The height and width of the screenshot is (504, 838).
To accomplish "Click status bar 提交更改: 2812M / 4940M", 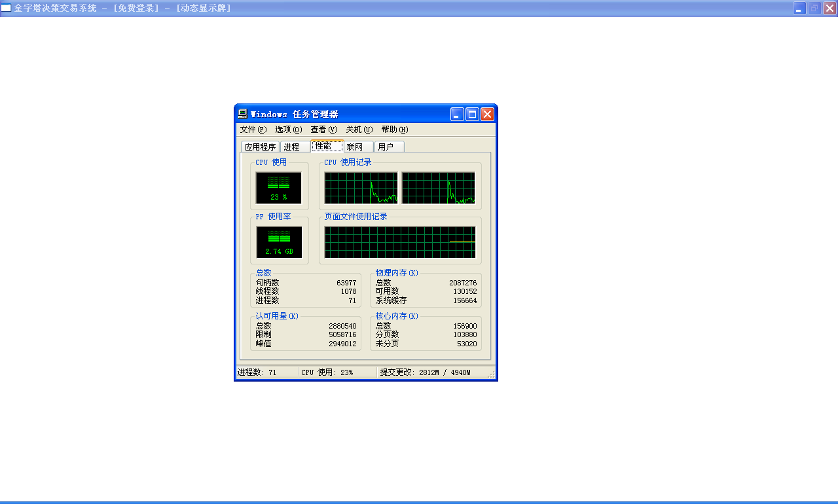I will [x=425, y=372].
